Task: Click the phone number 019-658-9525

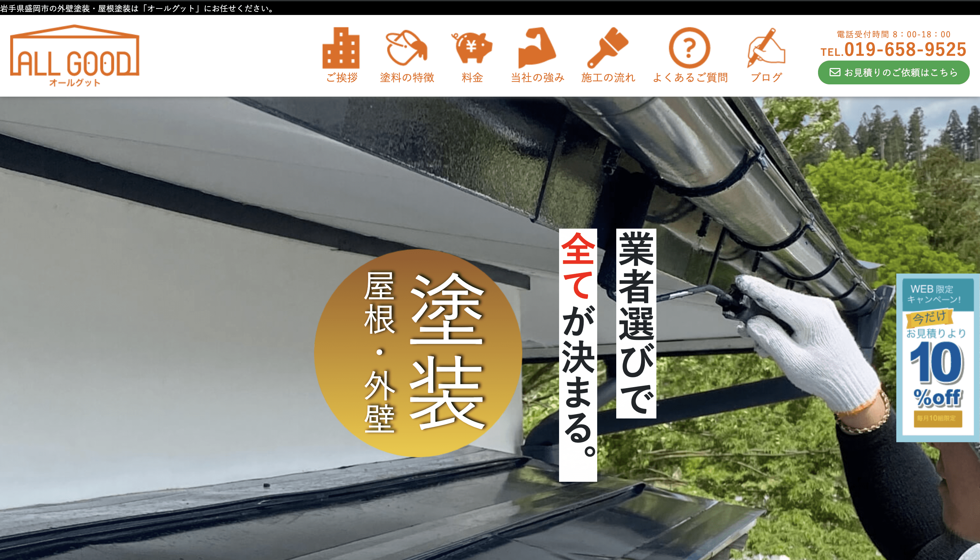Action: tap(905, 50)
